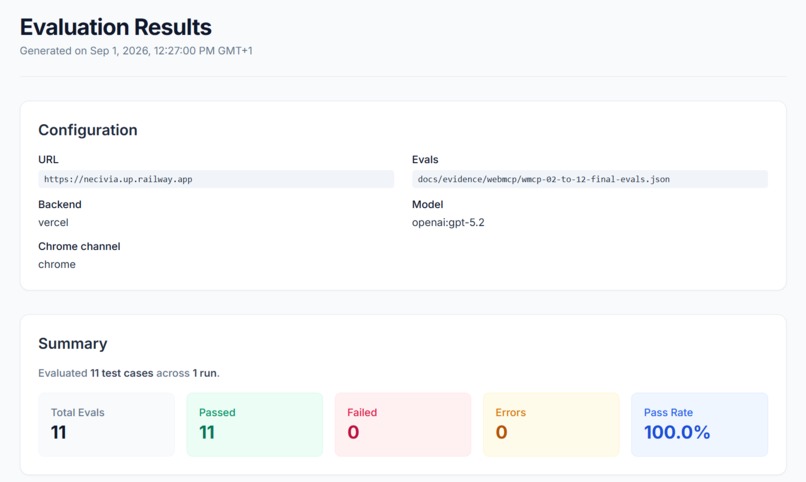This screenshot has height=482, width=806.
Task: Select the 100.0% pass rate value
Action: coord(677,432)
